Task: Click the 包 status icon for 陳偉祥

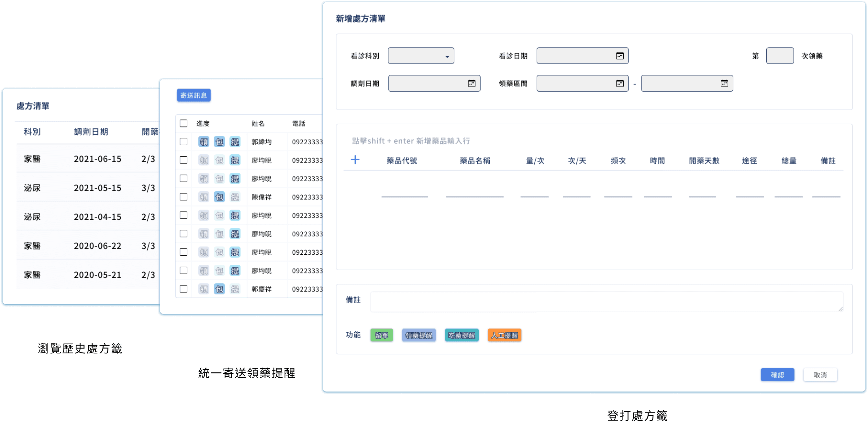Action: point(219,197)
